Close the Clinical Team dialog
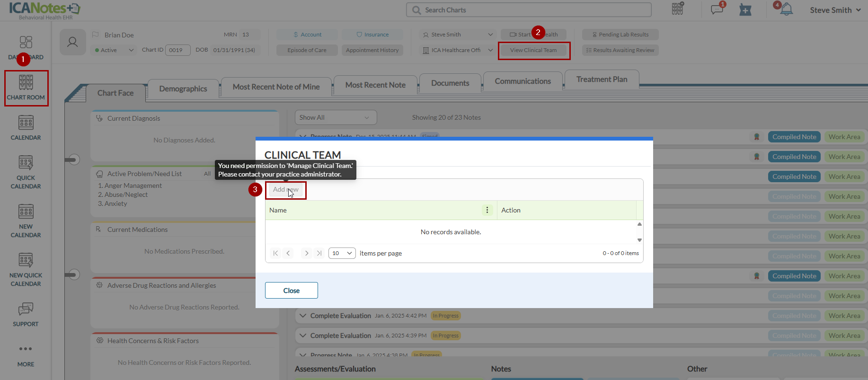 (291, 291)
